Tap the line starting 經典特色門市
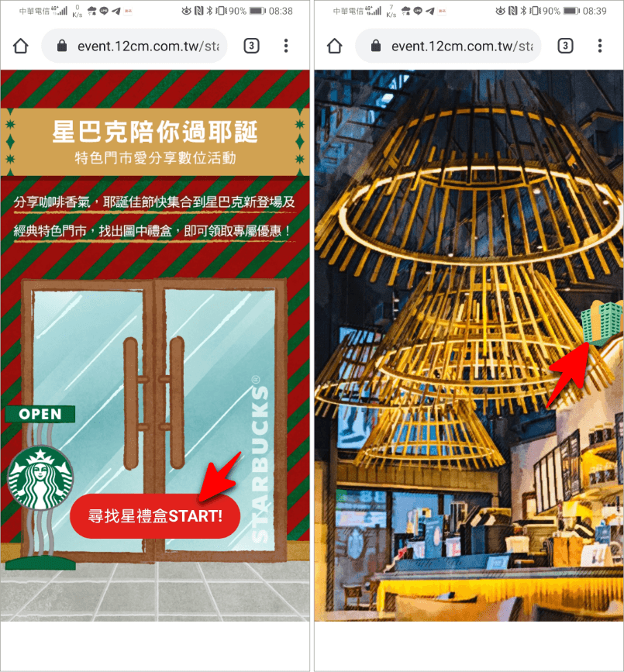This screenshot has width=624, height=672. click(152, 231)
